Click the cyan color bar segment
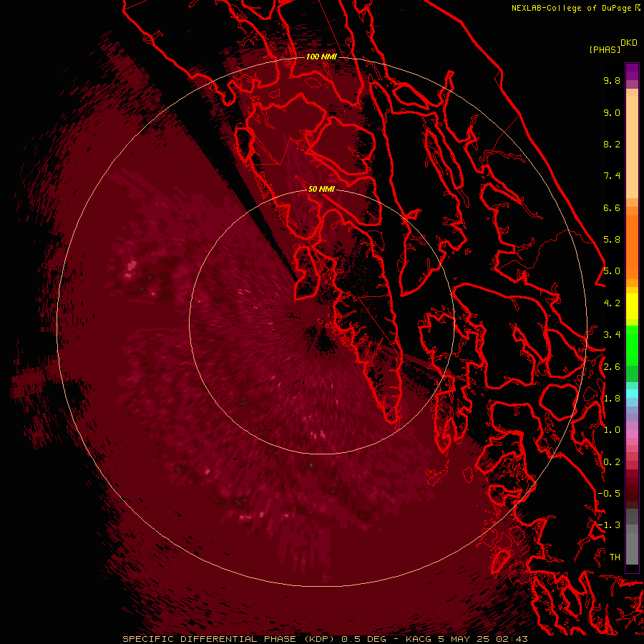 [x=632, y=393]
